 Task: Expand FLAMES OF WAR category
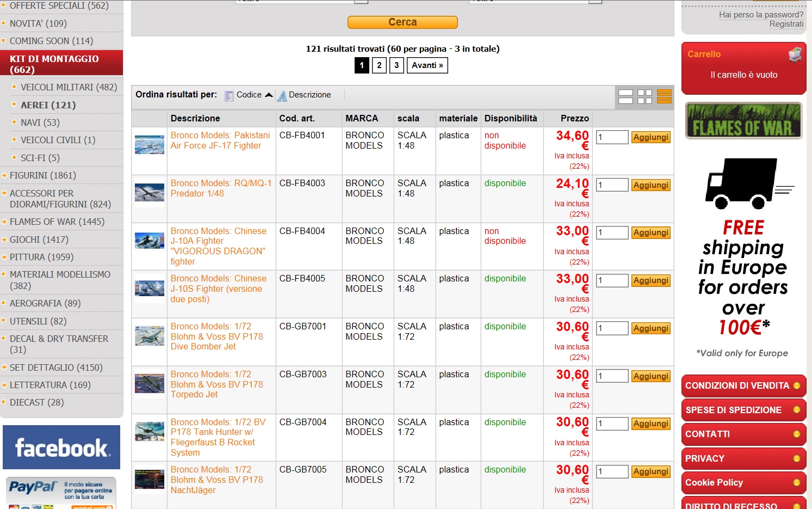click(57, 222)
